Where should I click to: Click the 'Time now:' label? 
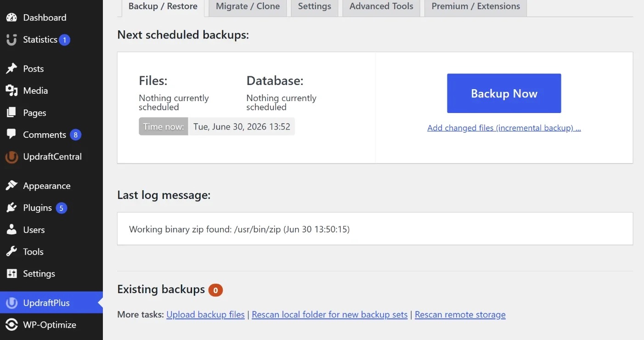(164, 127)
